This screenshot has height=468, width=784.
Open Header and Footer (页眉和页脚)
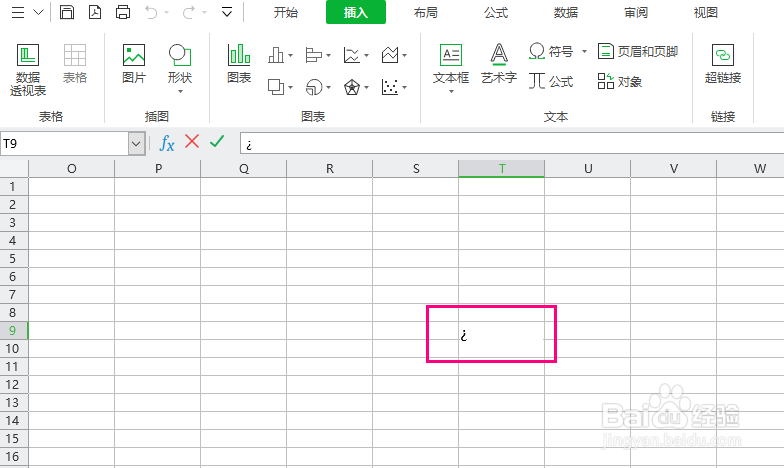pos(638,51)
